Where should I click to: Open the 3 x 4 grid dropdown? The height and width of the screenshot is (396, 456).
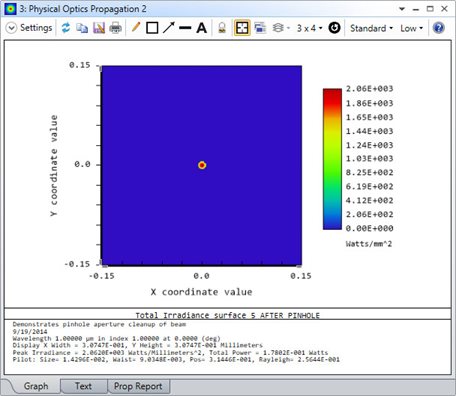pos(310,28)
